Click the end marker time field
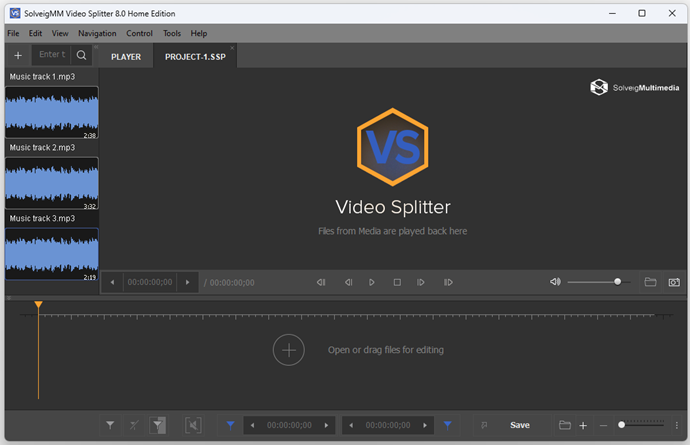Viewport: 690px width, 445px height. (388, 425)
